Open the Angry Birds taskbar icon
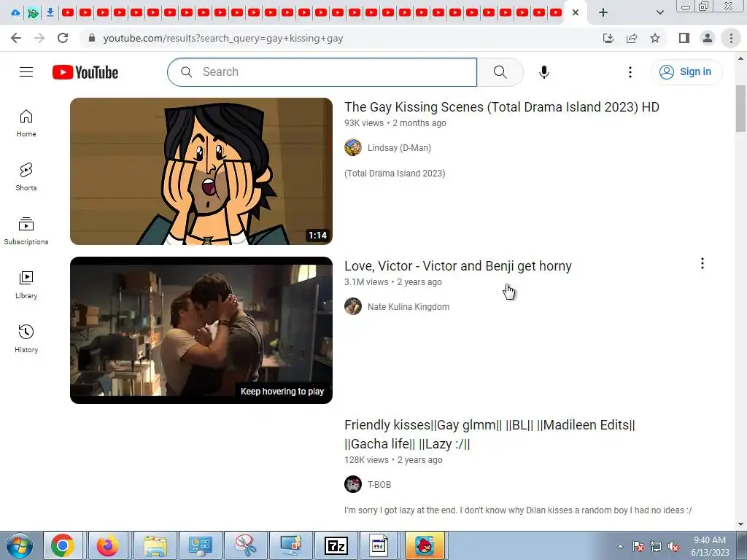The width and height of the screenshot is (747, 560). [x=425, y=545]
